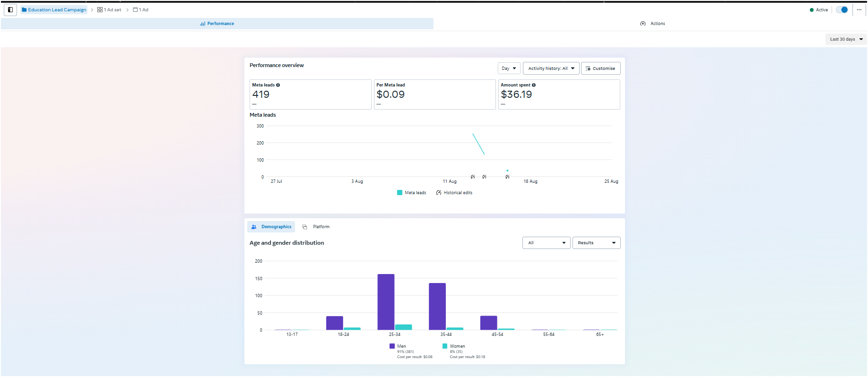Open the Results metric dropdown

(x=596, y=243)
